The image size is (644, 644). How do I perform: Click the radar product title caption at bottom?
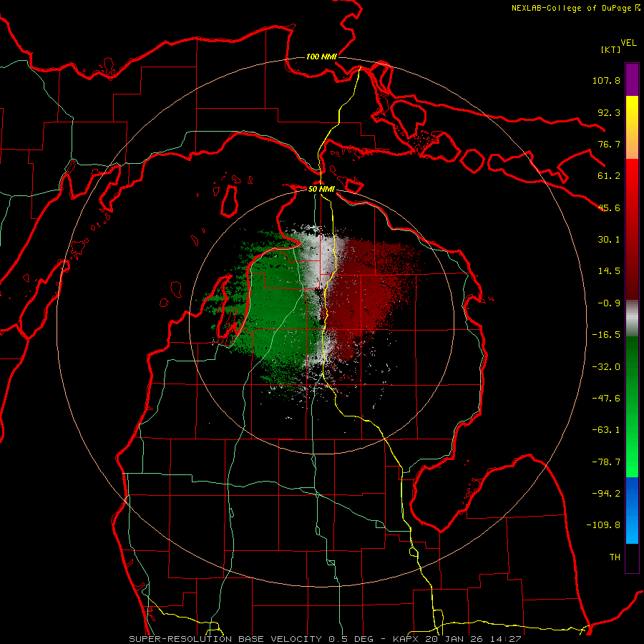pyautogui.click(x=325, y=639)
